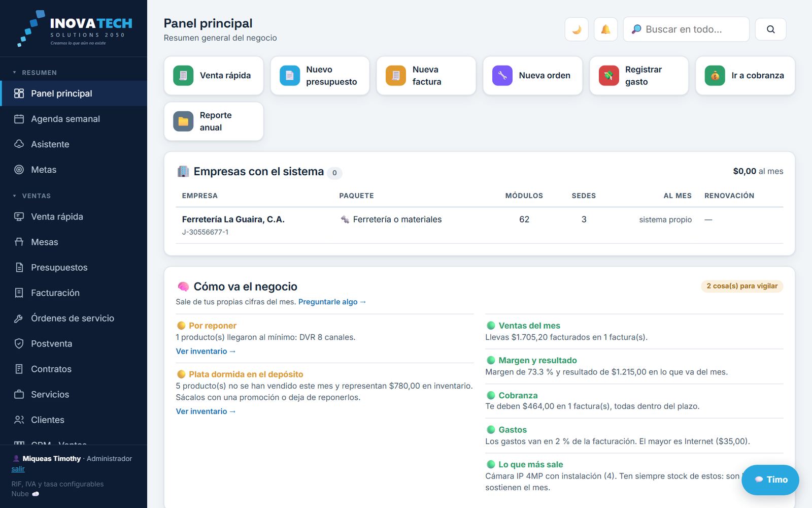Click the Panel principal dashboard grid icon
812x508 pixels.
click(19, 93)
